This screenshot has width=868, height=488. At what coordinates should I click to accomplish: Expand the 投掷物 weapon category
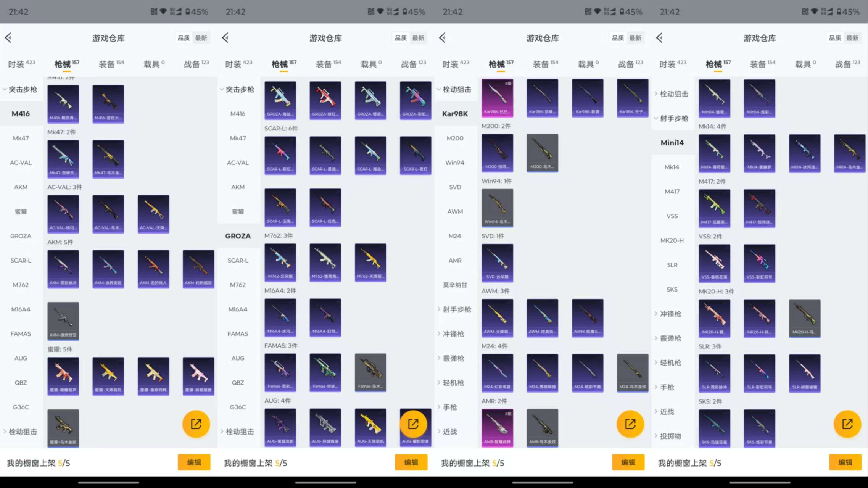(670, 436)
